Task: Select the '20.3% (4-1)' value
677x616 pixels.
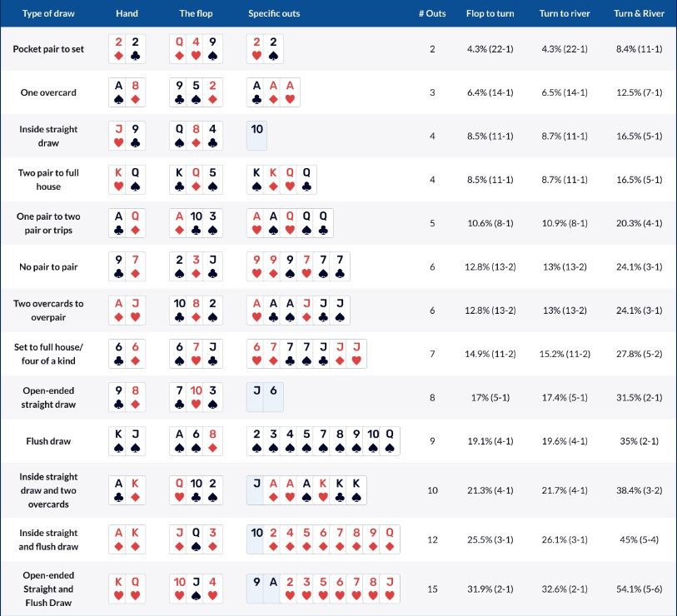Action: (639, 223)
